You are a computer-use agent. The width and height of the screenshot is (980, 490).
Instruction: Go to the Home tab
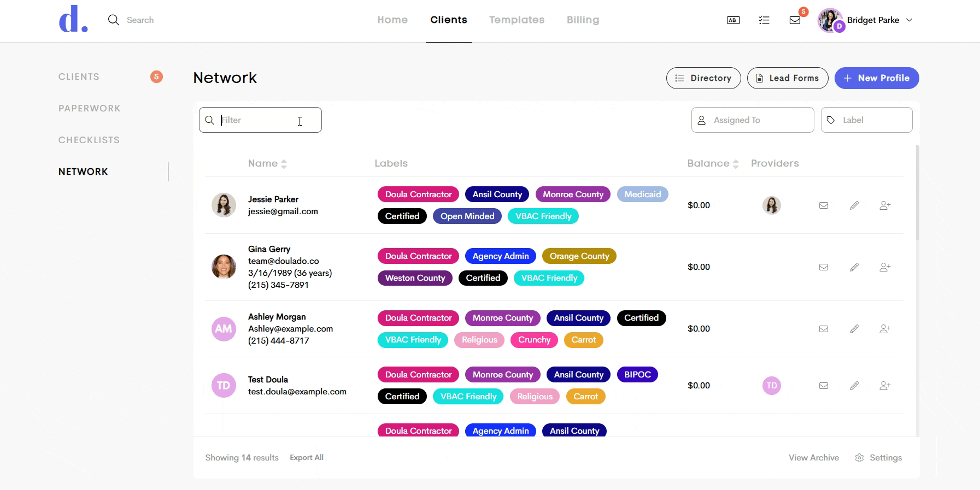point(392,20)
